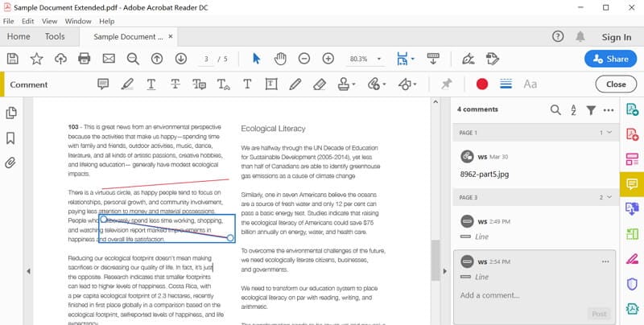
Task: Close the Sample Document tab
Action: 171,36
